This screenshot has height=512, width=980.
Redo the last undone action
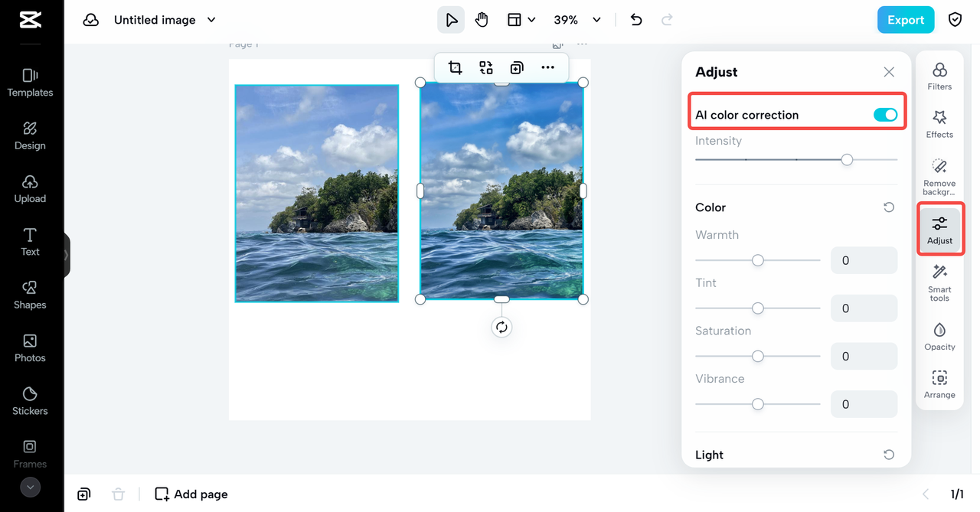coord(667,20)
